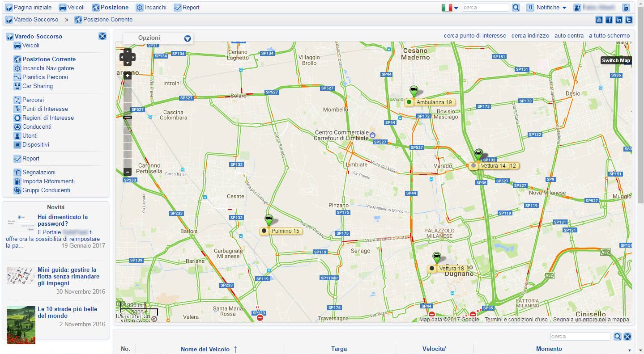The height and width of the screenshot is (354, 644).
Task: Click map pan arrows control
Action: click(128, 57)
